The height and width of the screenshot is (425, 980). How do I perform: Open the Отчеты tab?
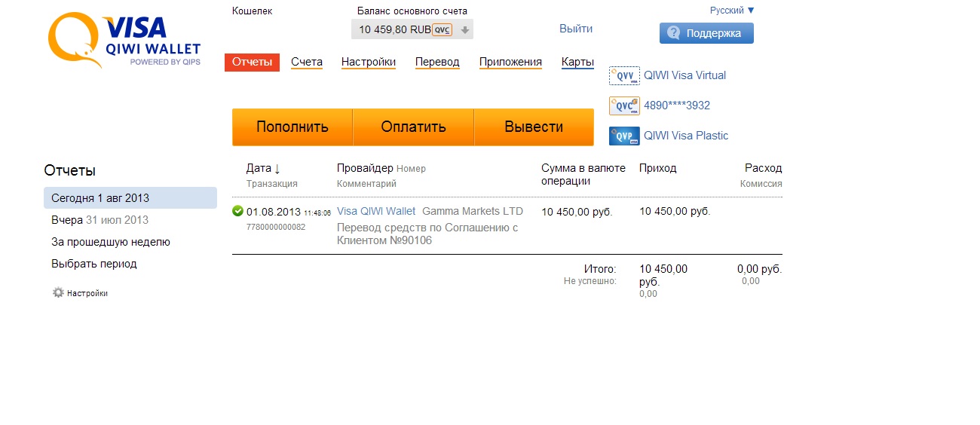tap(252, 63)
